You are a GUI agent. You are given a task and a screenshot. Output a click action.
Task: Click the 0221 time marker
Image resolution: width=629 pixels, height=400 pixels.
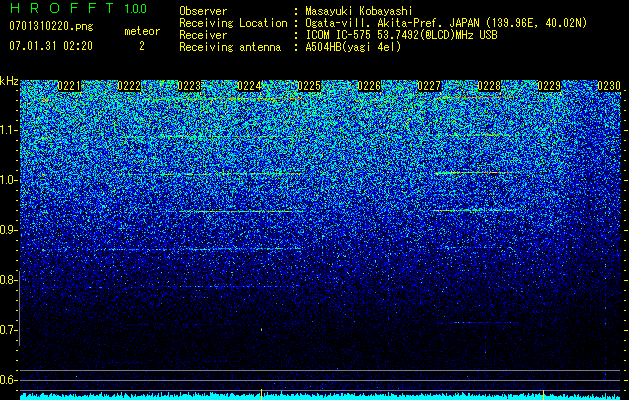pyautogui.click(x=69, y=86)
